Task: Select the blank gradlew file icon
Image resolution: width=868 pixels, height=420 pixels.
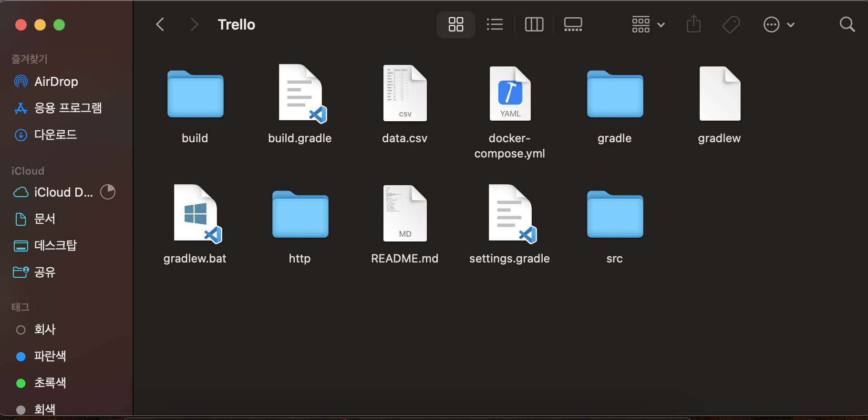Action: pyautogui.click(x=720, y=93)
